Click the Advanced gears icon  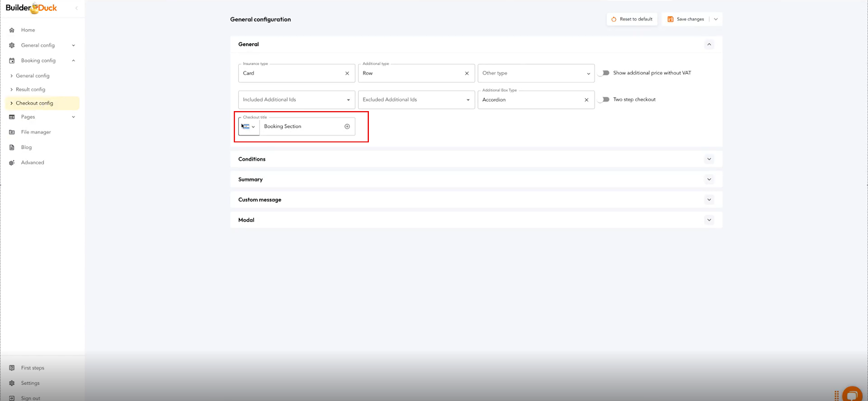pos(12,163)
